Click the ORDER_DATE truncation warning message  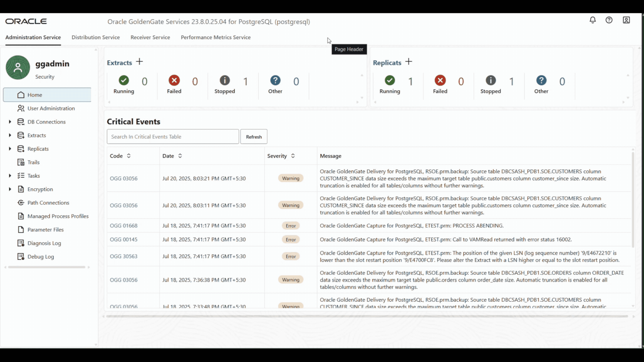click(472, 280)
